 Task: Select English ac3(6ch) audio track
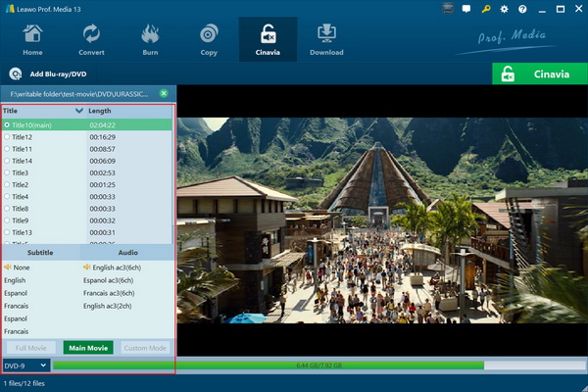(x=117, y=268)
